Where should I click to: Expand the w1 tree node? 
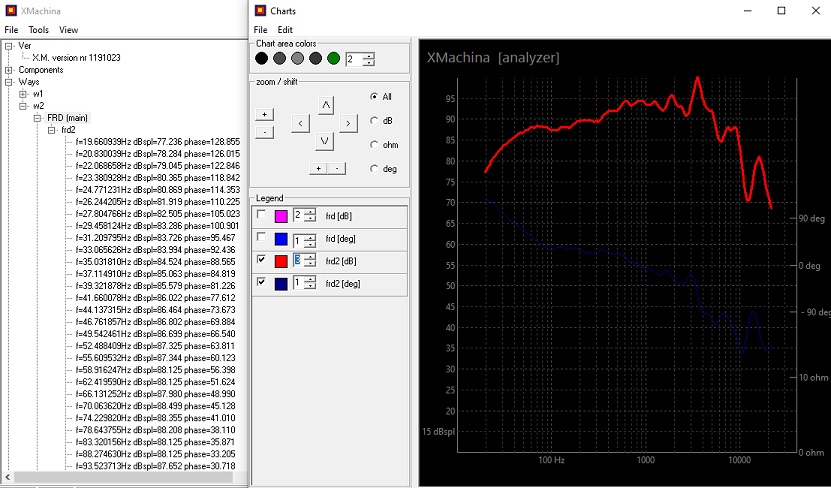(x=23, y=94)
